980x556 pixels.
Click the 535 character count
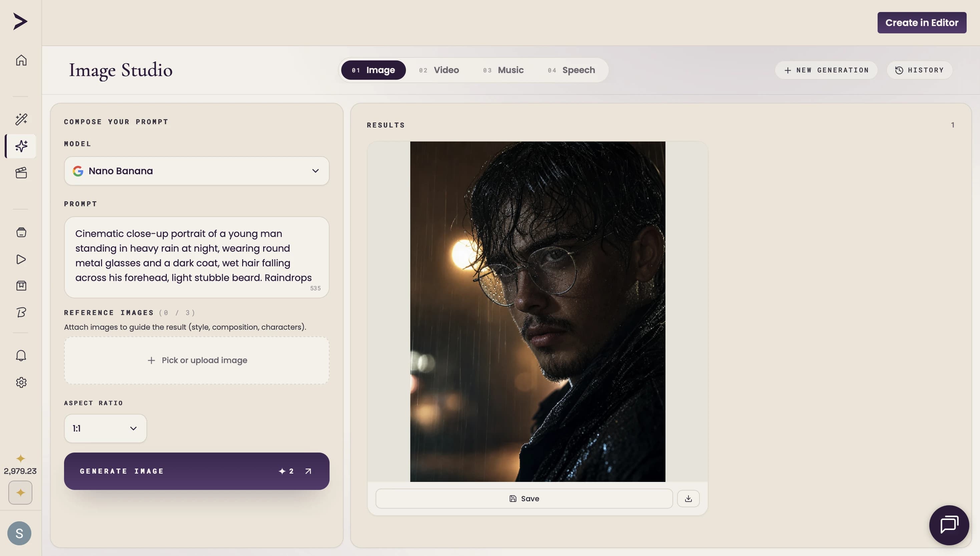315,288
